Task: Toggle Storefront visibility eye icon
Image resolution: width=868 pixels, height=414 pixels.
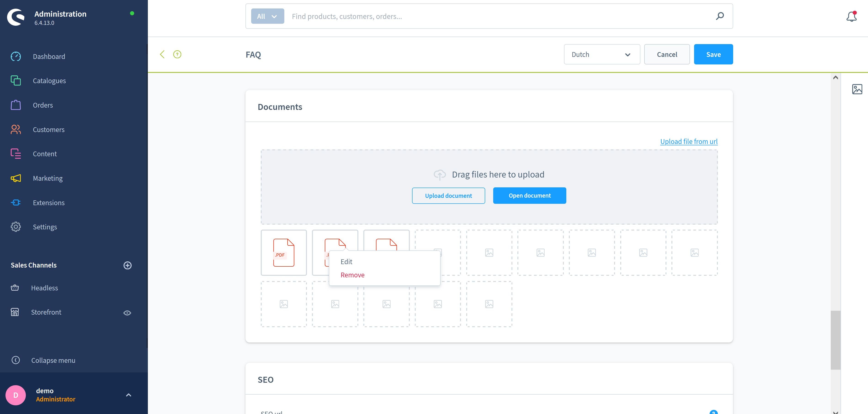Action: (x=127, y=312)
